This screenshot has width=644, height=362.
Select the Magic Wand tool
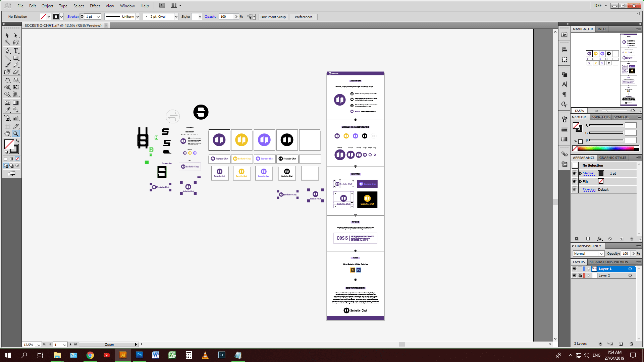(7, 43)
